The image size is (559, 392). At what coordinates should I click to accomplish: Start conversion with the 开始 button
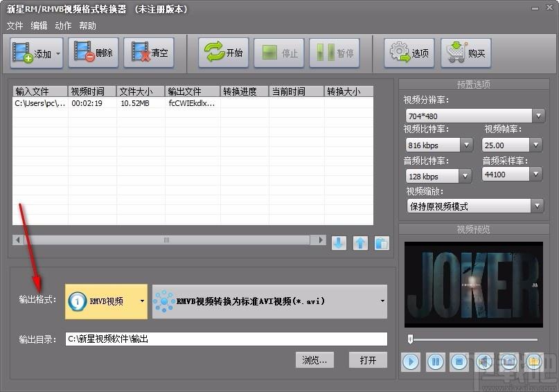tap(224, 53)
